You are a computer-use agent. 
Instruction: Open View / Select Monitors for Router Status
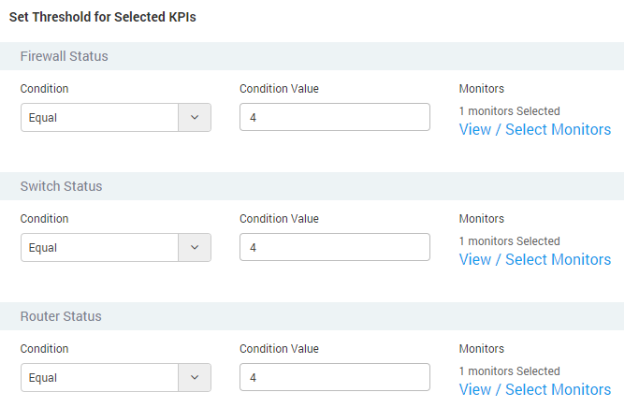click(535, 389)
